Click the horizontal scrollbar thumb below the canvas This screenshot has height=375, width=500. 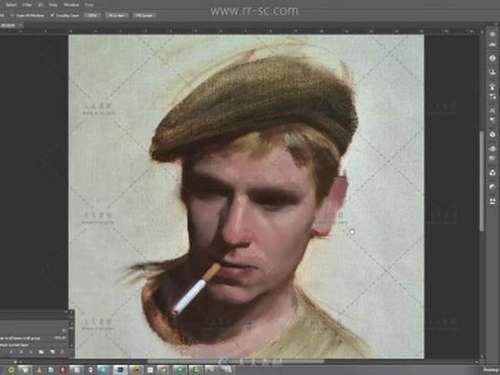click(236, 361)
